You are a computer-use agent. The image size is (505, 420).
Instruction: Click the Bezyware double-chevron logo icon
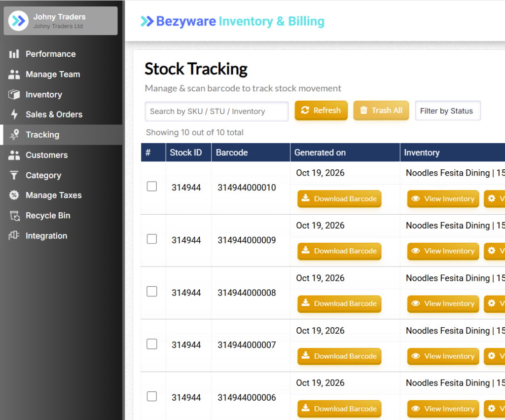(147, 21)
